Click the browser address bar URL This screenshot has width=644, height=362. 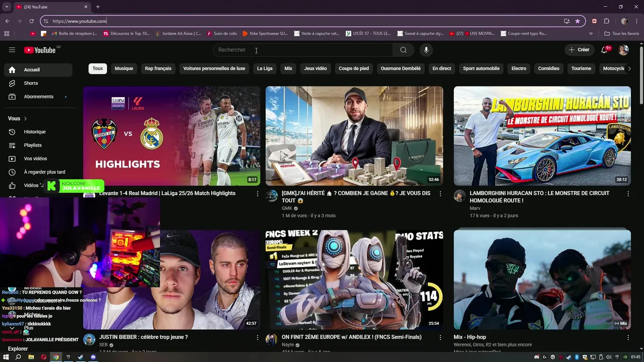pos(79,21)
